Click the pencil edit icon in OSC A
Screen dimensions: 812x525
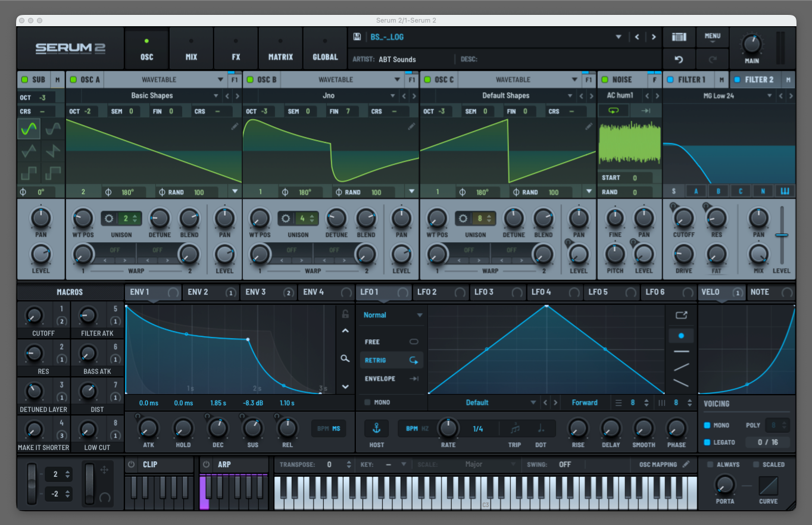[x=235, y=126]
